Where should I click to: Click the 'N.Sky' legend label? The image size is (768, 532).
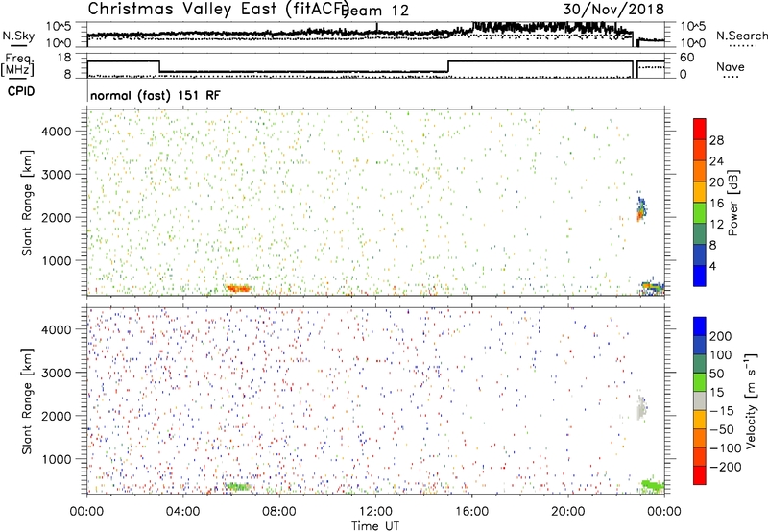pyautogui.click(x=18, y=36)
